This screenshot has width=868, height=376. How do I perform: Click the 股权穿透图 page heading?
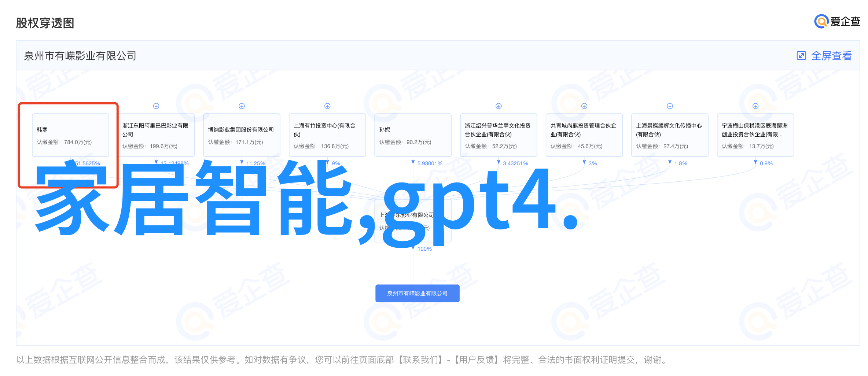click(45, 23)
